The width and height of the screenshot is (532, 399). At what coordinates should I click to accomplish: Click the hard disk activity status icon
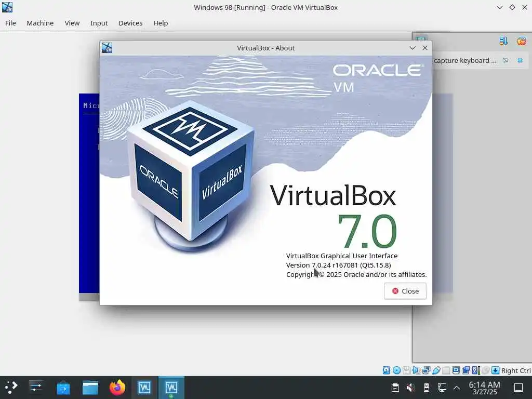386,370
